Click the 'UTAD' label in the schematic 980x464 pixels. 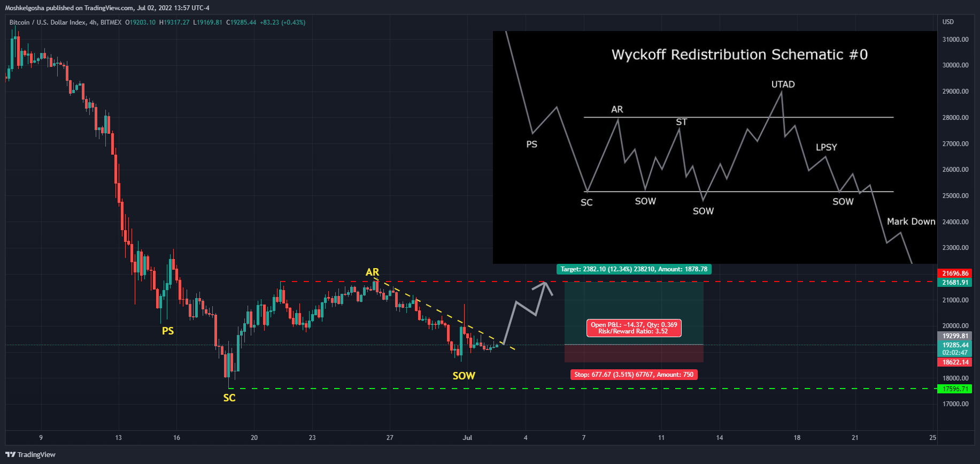[x=783, y=85]
